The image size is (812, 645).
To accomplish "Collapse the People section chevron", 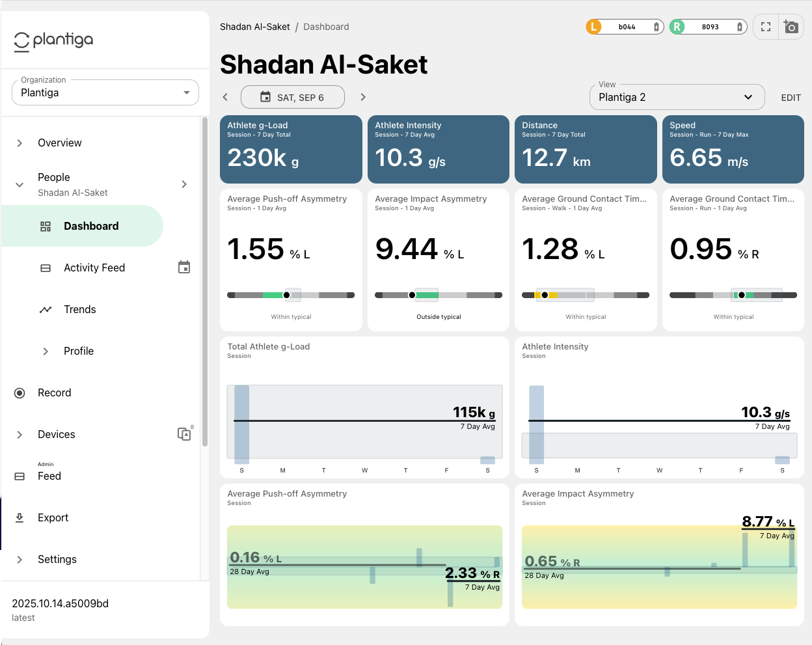I will coord(20,185).
